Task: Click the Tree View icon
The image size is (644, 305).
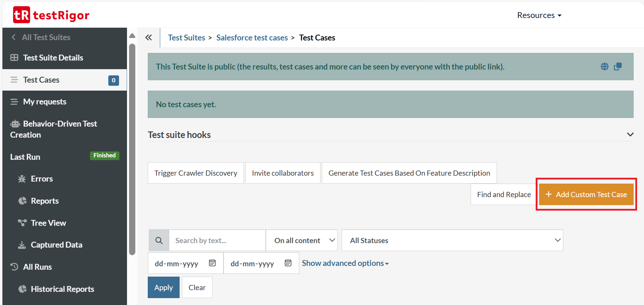Action: point(22,223)
